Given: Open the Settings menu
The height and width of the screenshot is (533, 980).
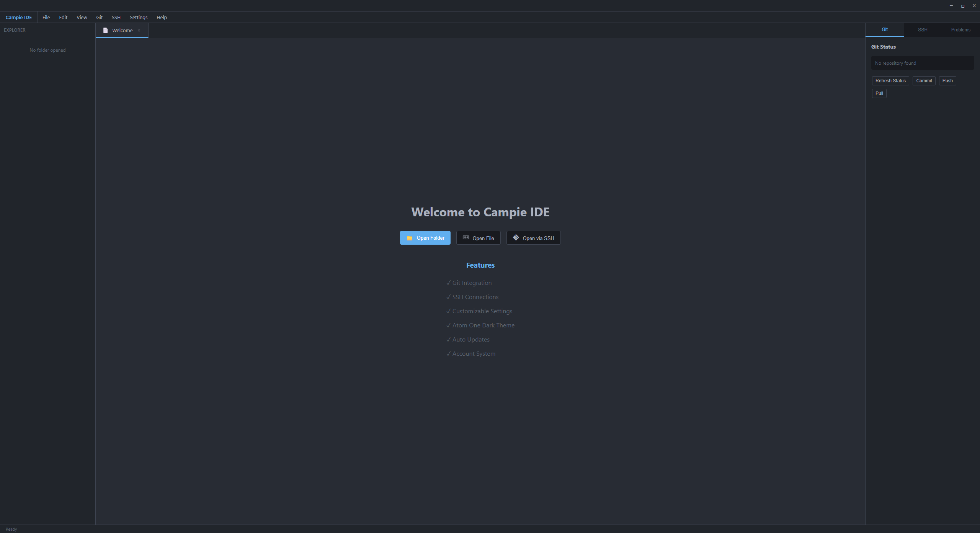Looking at the screenshot, I should [x=138, y=17].
